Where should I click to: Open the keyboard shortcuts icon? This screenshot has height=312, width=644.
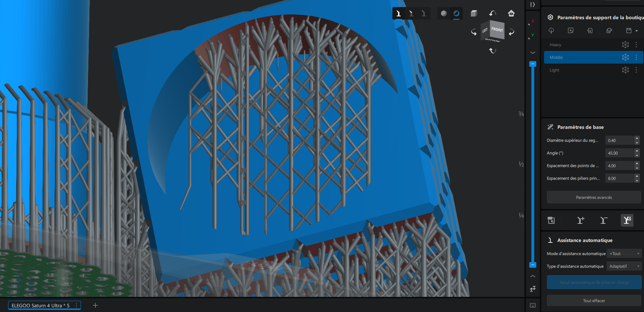click(x=533, y=305)
